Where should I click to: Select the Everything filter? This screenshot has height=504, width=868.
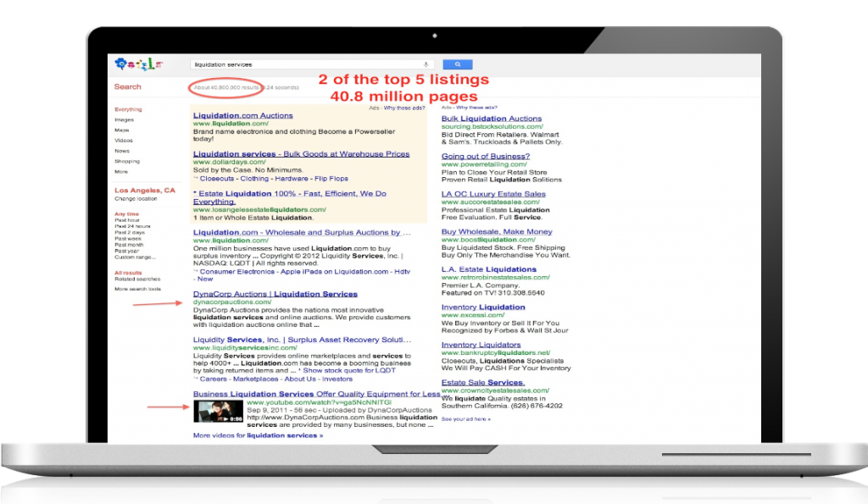coord(129,109)
